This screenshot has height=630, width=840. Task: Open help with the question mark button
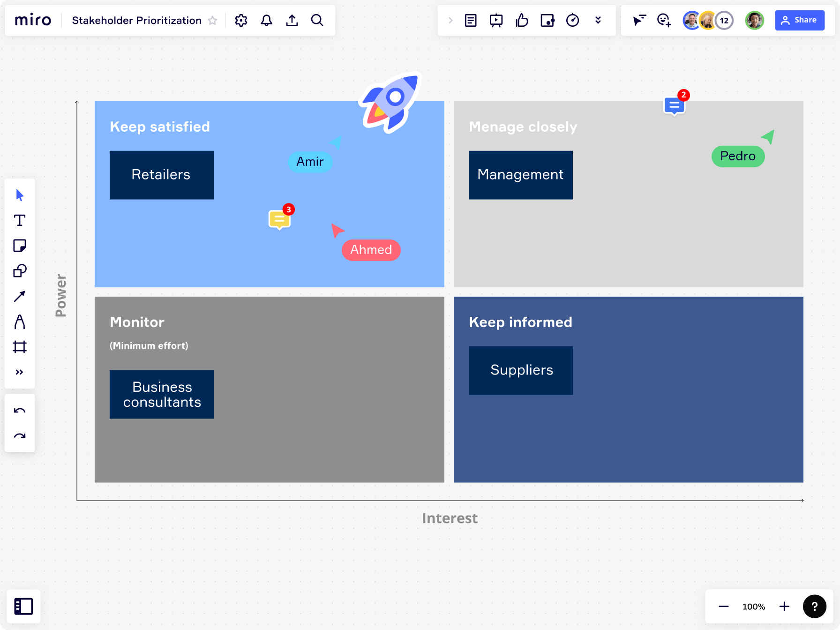[815, 606]
